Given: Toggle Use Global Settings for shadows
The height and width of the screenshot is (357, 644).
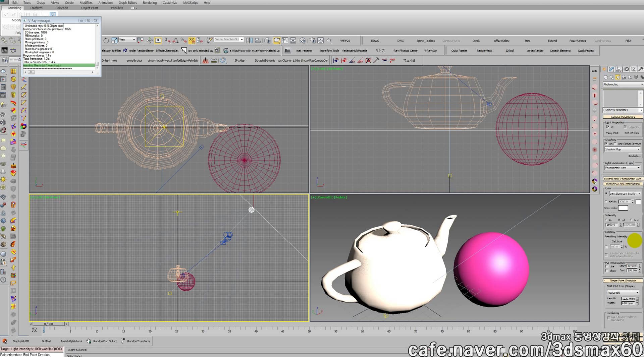Looking at the screenshot, I should tap(615, 144).
